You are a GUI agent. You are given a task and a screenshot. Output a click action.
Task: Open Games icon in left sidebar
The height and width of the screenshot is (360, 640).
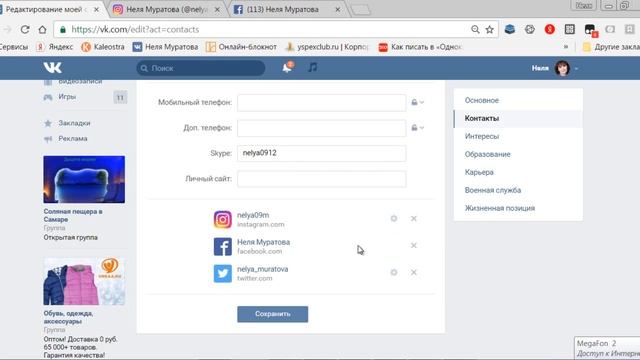tap(48, 97)
